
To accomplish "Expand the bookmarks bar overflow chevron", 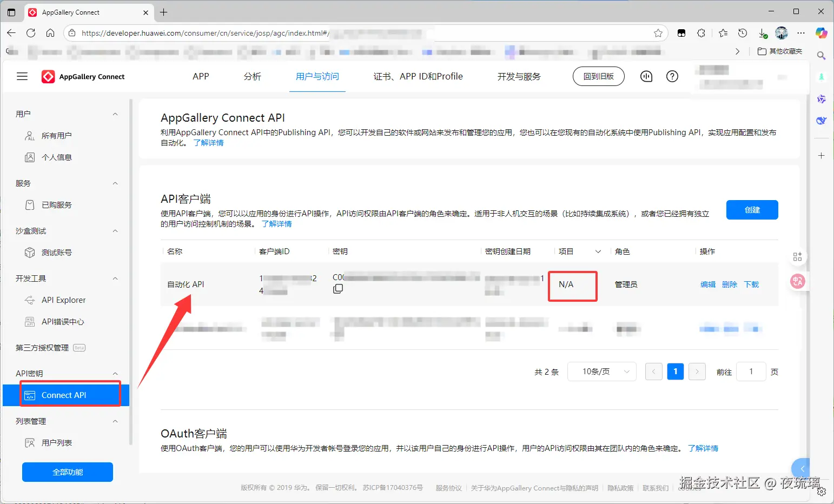I will coord(737,51).
